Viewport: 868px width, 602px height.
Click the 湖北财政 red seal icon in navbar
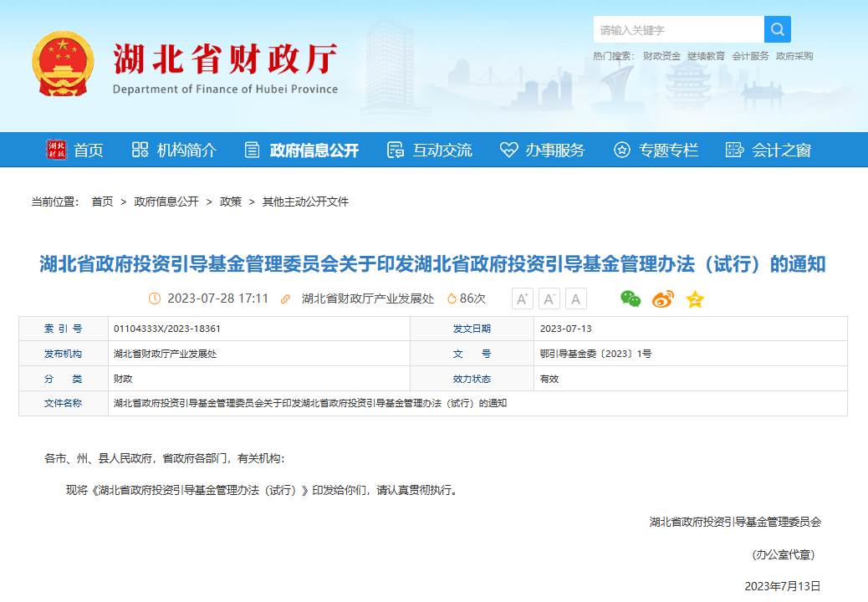point(56,150)
